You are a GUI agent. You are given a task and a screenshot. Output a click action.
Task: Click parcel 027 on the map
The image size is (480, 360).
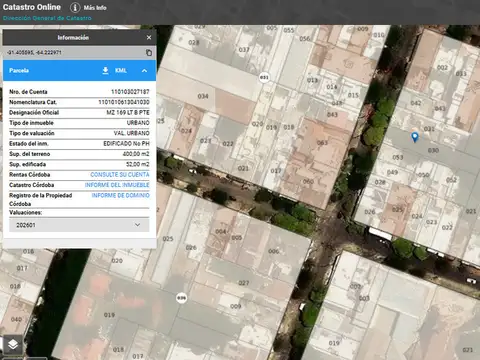click(x=244, y=283)
